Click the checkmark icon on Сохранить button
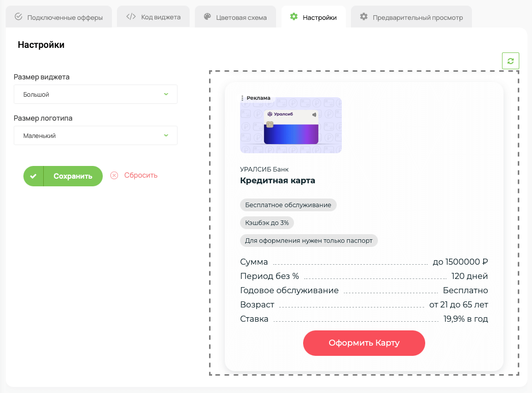 pos(34,176)
